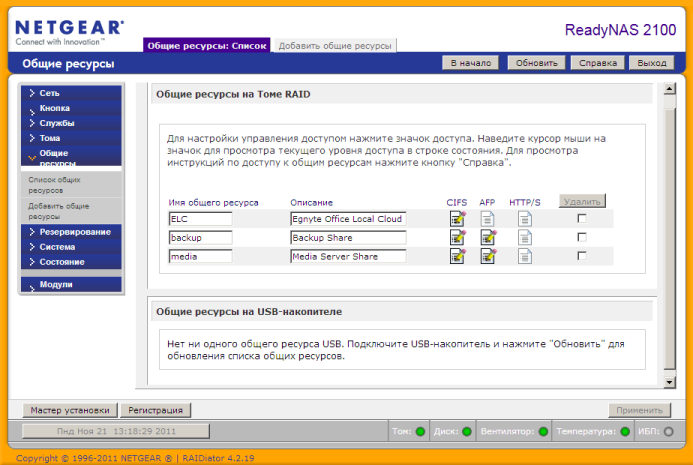
Task: Click the Температура status green indicator
Action: coord(625,431)
